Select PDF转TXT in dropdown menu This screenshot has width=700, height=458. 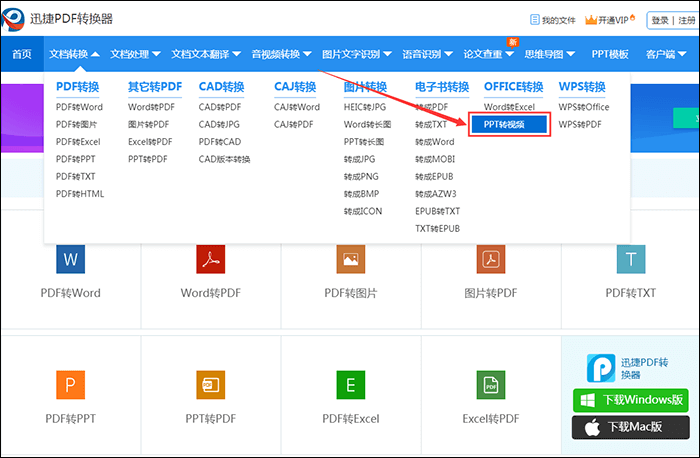[75, 177]
